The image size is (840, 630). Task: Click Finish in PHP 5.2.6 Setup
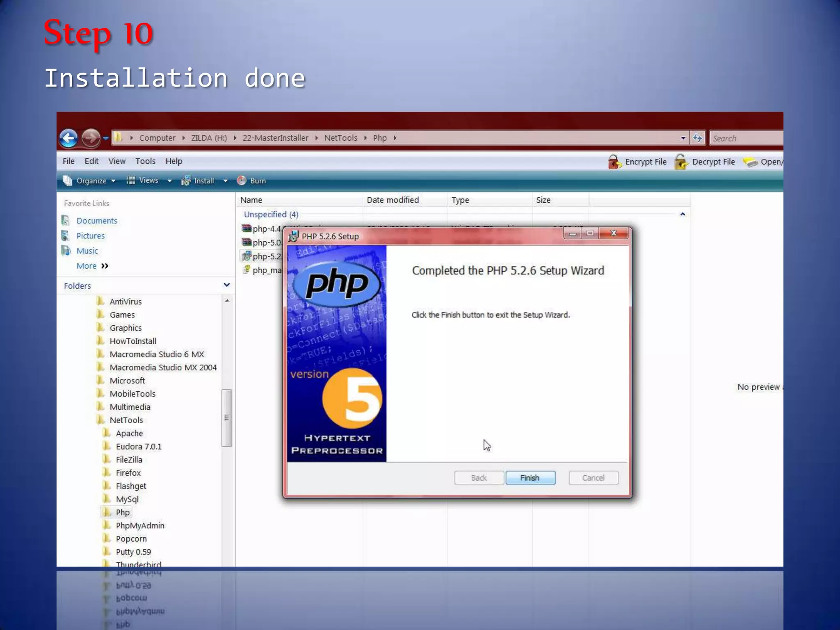(x=530, y=478)
